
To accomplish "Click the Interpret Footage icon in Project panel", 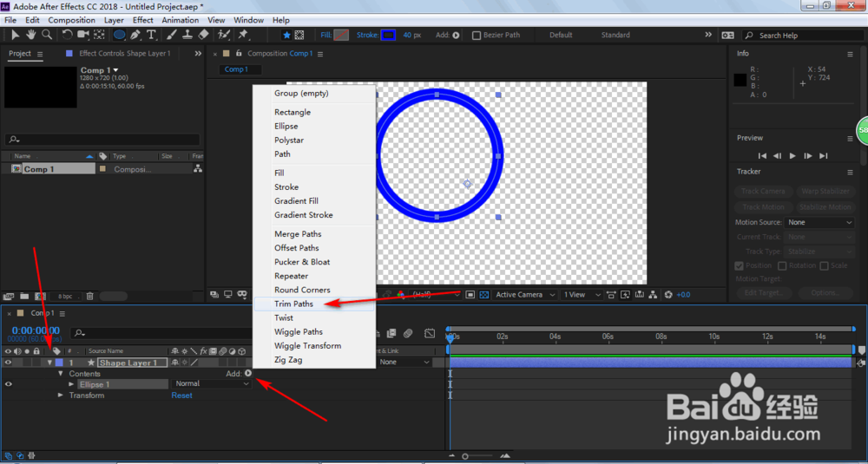I will [x=8, y=297].
